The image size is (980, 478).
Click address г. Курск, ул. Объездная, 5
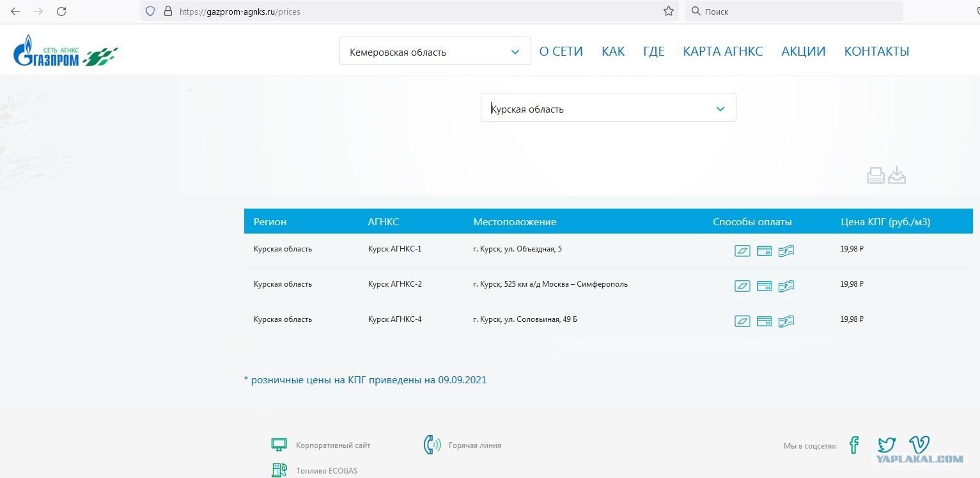517,249
